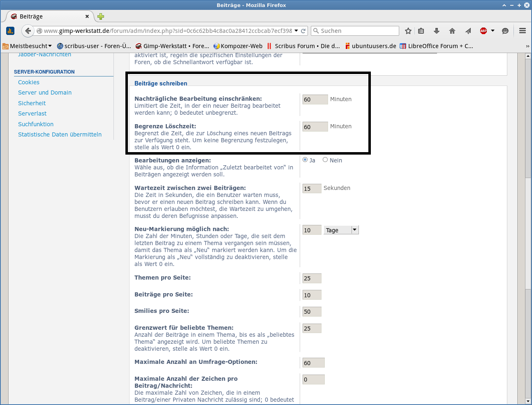Select the Nein radio for Bearbeitungen anzeigen
This screenshot has width=532, height=405.
tap(325, 160)
